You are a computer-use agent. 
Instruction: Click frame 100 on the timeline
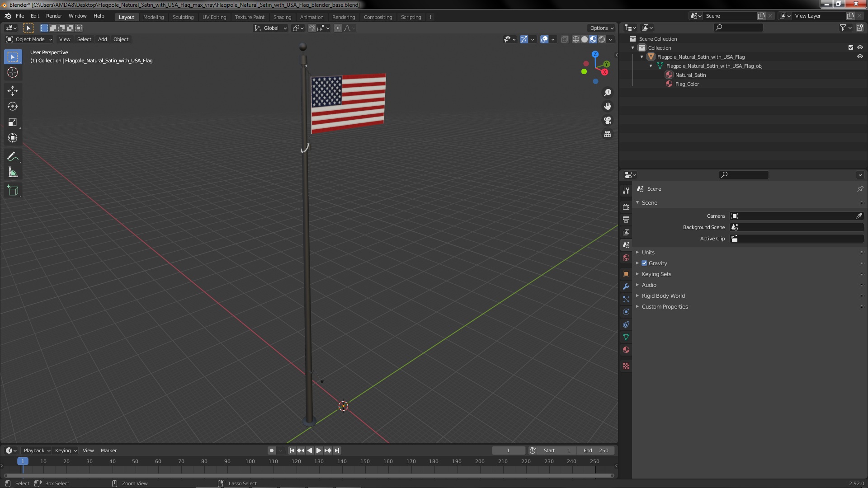250,462
